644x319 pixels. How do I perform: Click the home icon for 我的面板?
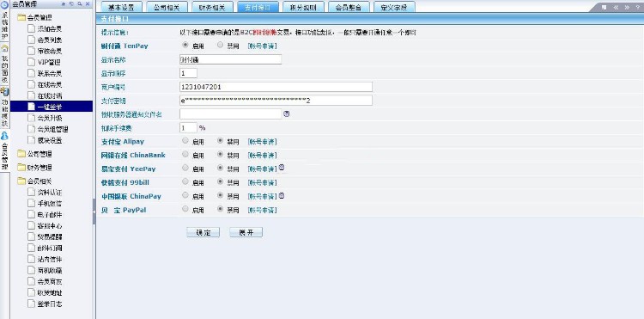click(5, 48)
